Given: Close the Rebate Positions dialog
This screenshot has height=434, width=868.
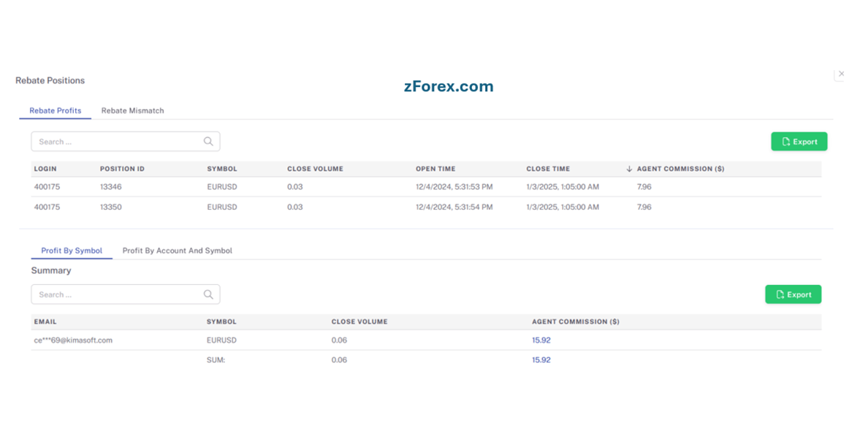Looking at the screenshot, I should tap(842, 74).
